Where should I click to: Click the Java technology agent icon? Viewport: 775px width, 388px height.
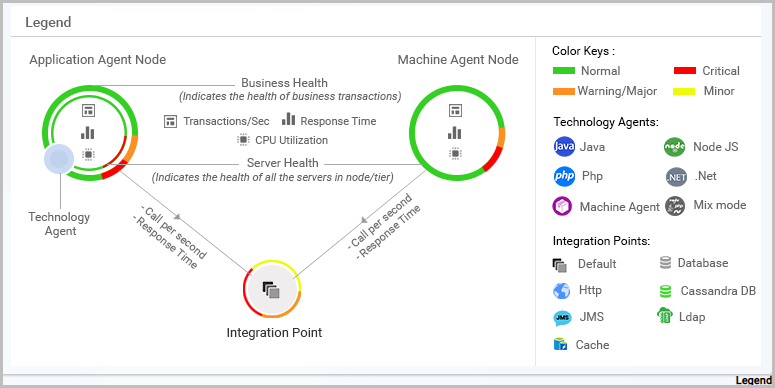pyautogui.click(x=564, y=147)
